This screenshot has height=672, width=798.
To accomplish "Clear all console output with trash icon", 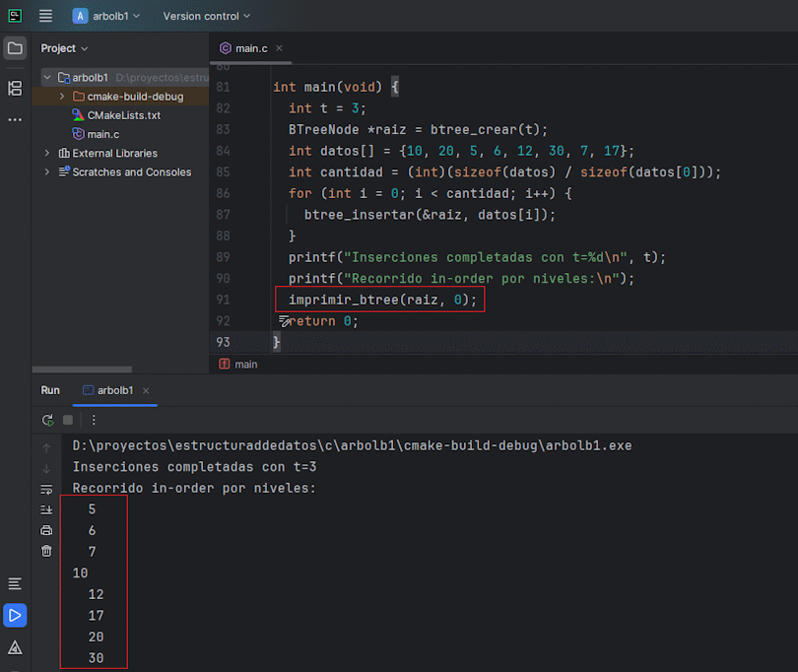I will [x=46, y=551].
